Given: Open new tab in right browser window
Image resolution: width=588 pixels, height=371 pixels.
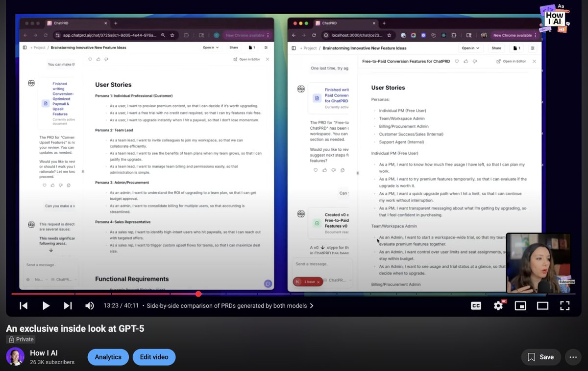Looking at the screenshot, I should pyautogui.click(x=384, y=23).
